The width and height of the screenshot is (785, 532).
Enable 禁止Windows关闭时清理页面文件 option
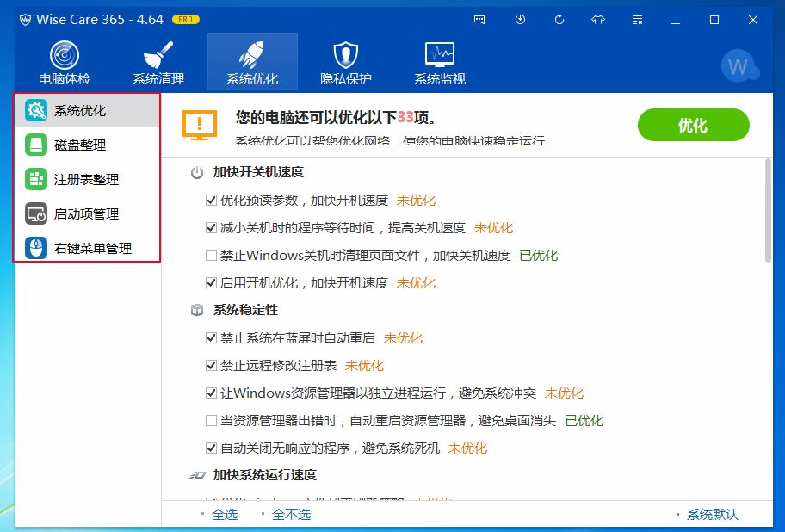point(211,254)
